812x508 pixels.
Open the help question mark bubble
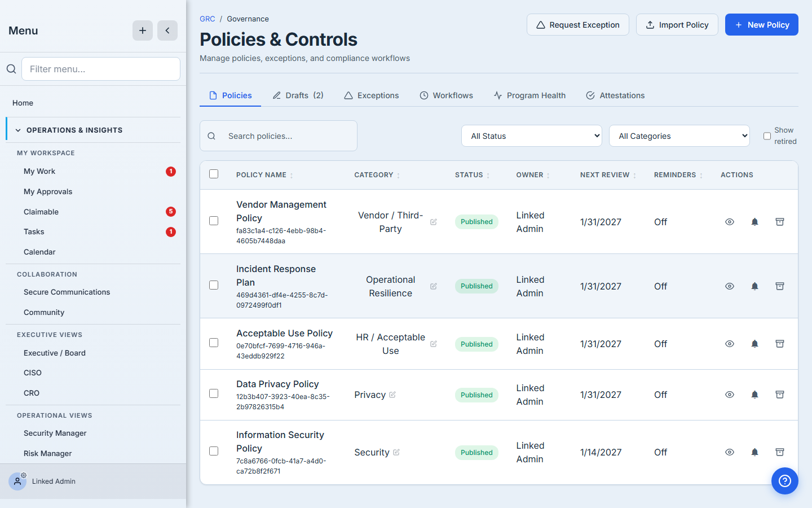[785, 481]
